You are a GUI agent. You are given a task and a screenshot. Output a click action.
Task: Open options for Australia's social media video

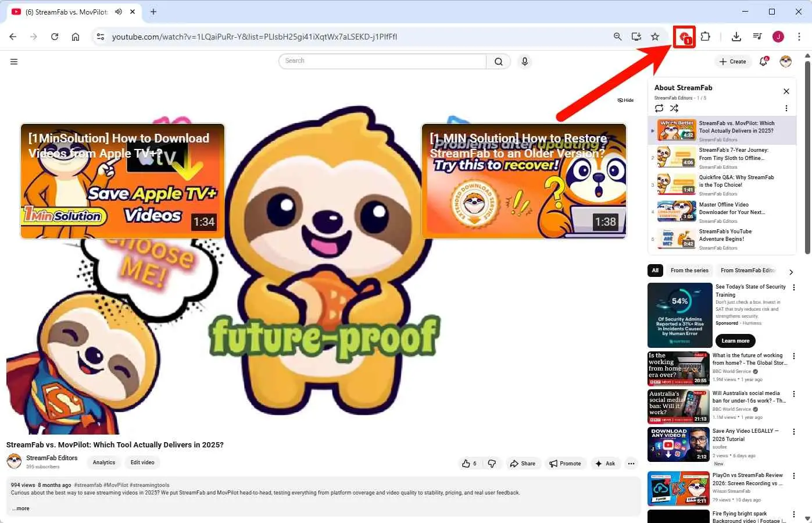click(793, 394)
